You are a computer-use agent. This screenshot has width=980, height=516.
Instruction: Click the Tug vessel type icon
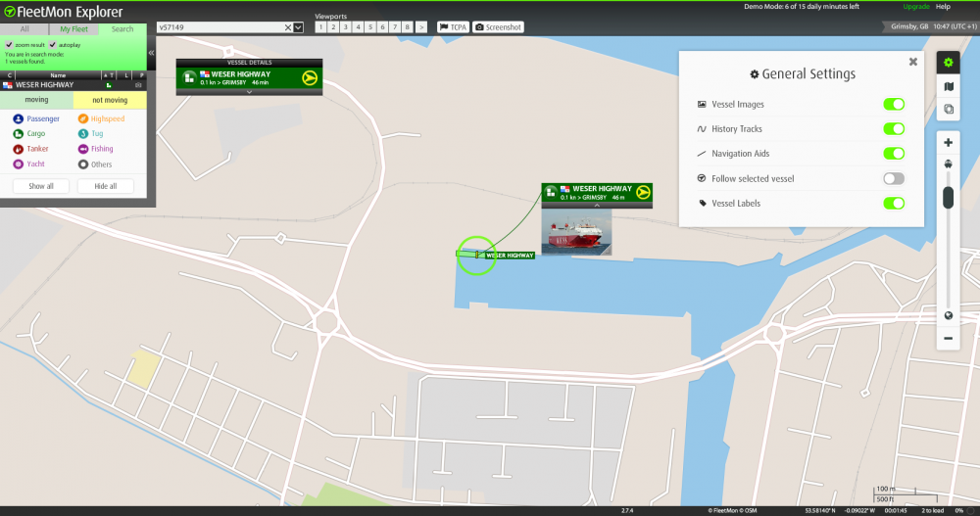(82, 134)
